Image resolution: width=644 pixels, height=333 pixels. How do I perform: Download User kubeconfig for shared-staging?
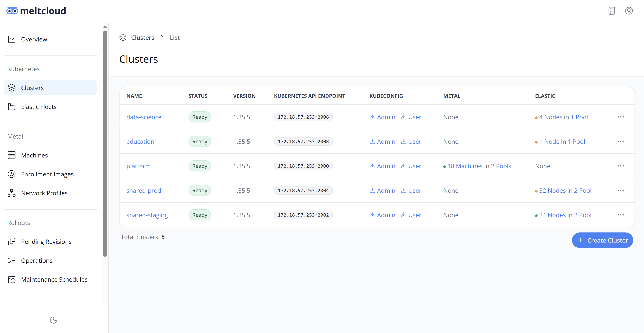pos(411,215)
